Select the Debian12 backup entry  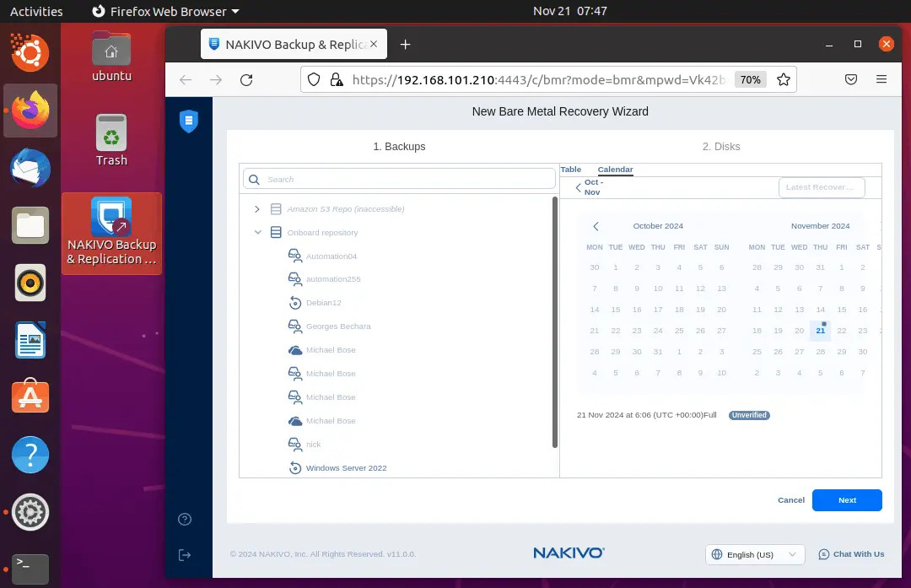(324, 303)
